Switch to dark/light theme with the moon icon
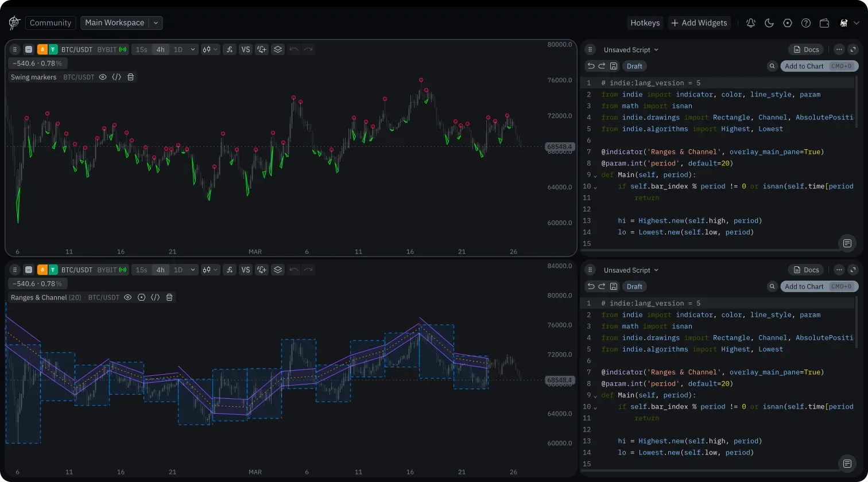This screenshot has height=482, width=868. click(769, 23)
